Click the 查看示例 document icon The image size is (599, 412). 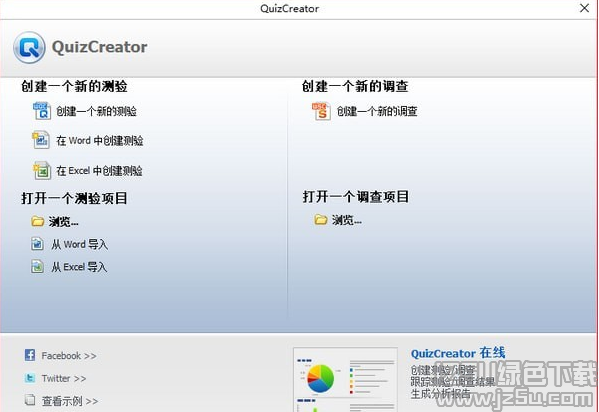[30, 400]
